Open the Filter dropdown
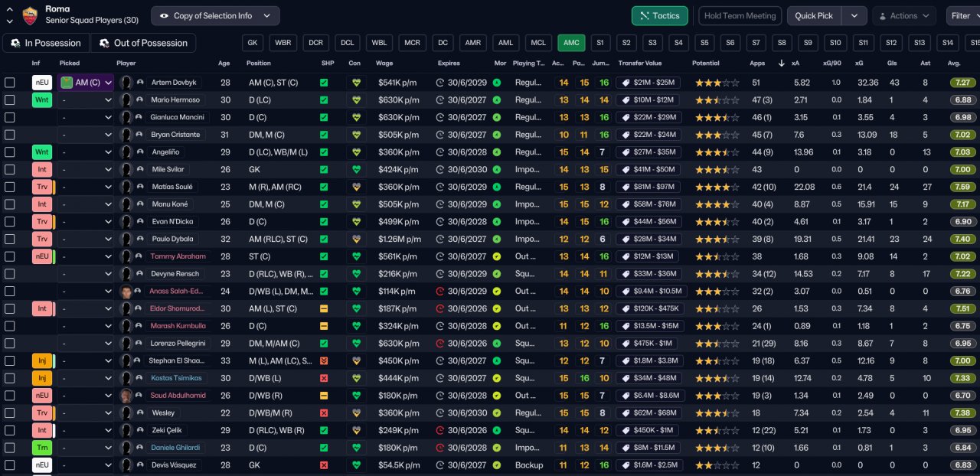 coord(962,15)
